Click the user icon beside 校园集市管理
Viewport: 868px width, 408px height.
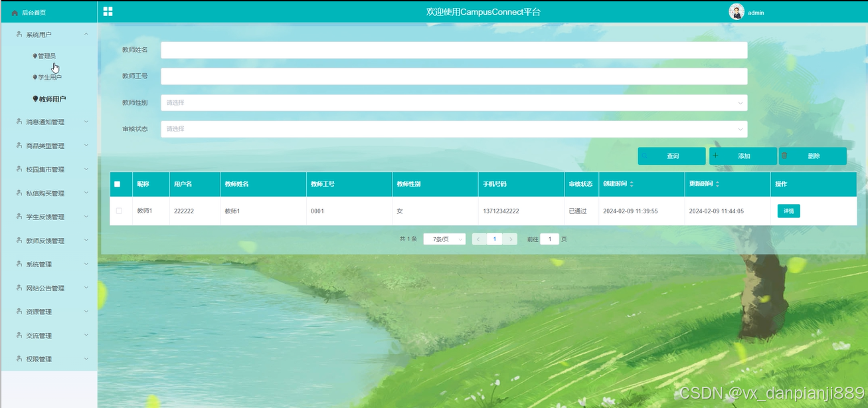[x=19, y=169]
